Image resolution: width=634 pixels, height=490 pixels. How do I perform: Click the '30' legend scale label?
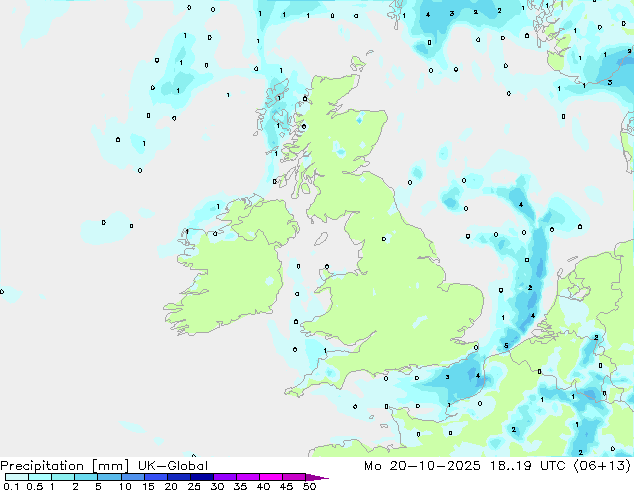(217, 486)
